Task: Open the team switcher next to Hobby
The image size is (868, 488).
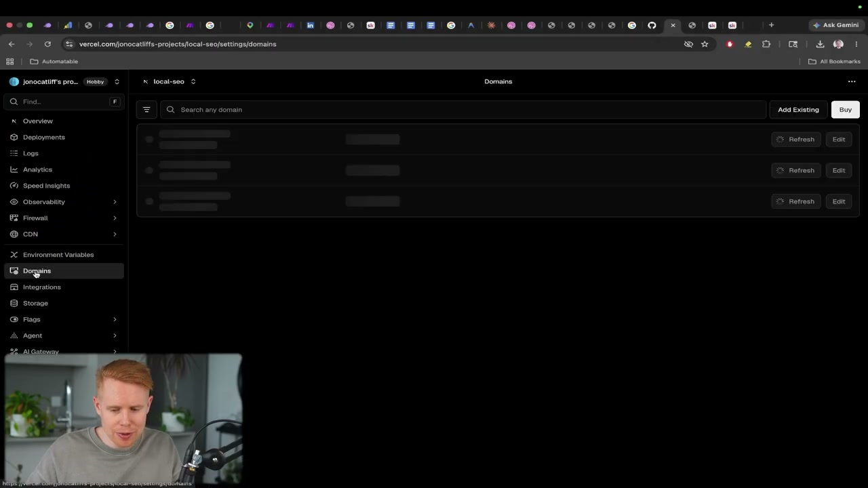Action: pyautogui.click(x=117, y=82)
